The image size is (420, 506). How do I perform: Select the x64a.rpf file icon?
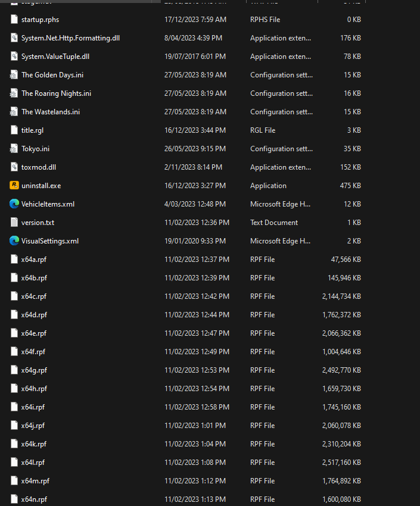click(14, 259)
